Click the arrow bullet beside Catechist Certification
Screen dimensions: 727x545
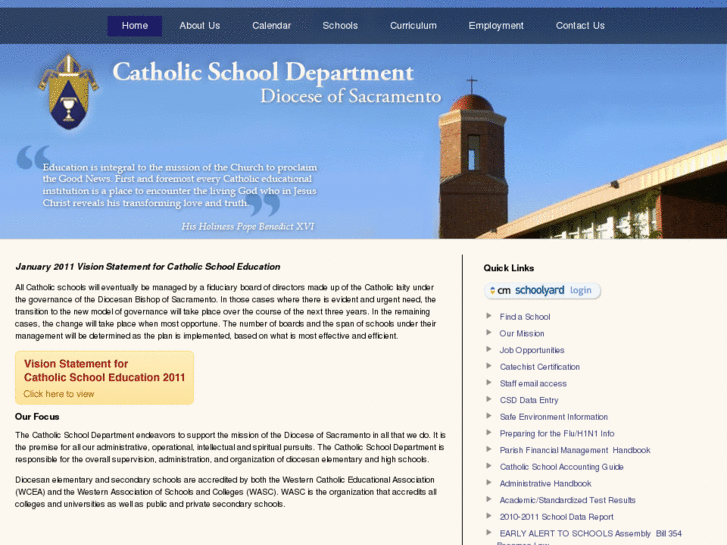489,366
